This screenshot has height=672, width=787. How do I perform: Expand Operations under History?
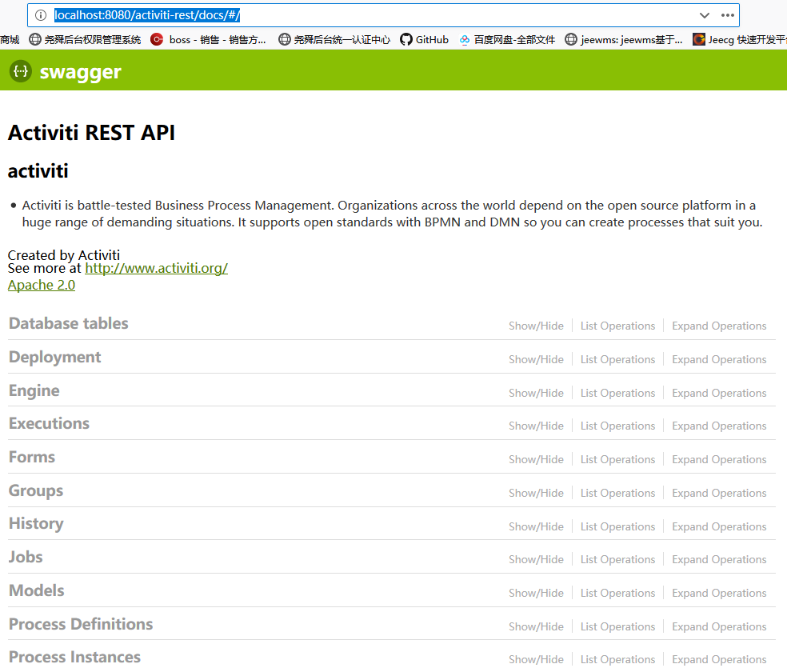(x=718, y=526)
